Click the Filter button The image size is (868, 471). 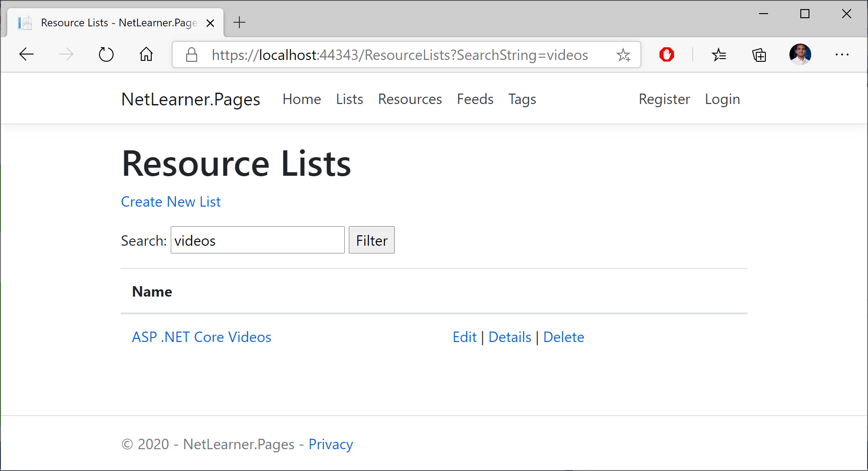[x=372, y=240]
